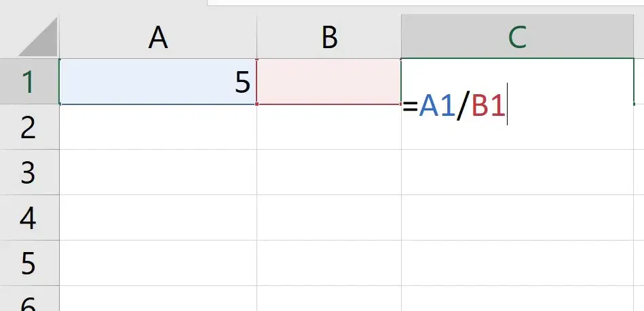Click cell C4
The width and height of the screenshot is (644, 311).
[x=517, y=217]
